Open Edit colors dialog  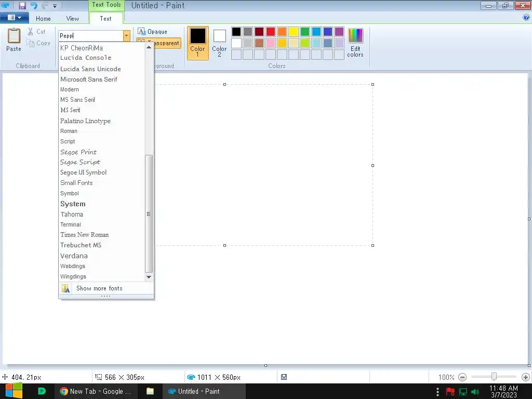[355, 43]
